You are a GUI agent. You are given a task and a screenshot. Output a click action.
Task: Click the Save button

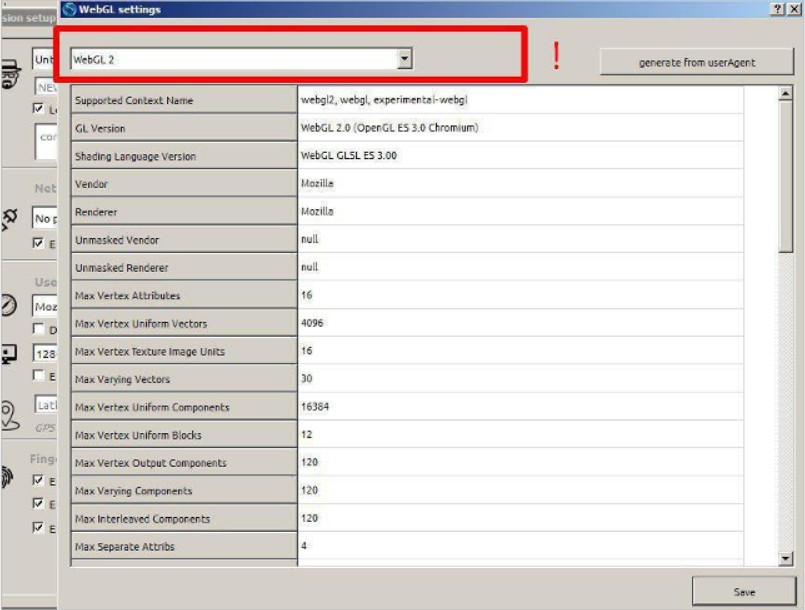coord(743,591)
